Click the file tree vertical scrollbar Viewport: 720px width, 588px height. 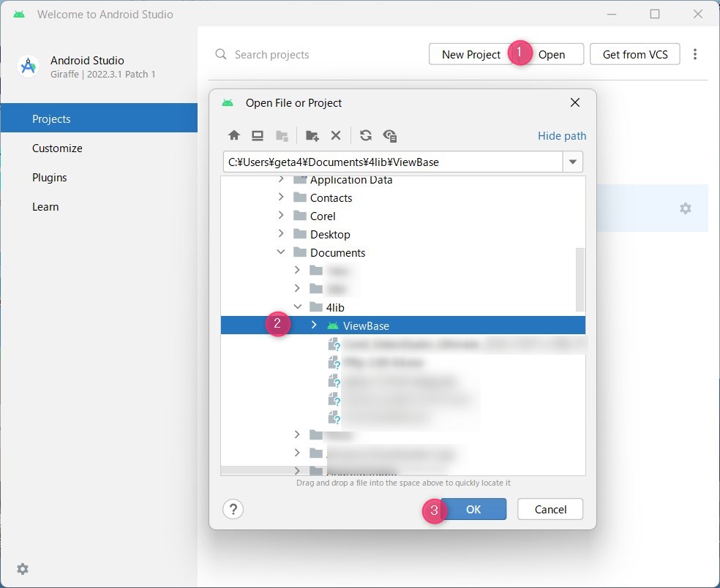point(580,279)
